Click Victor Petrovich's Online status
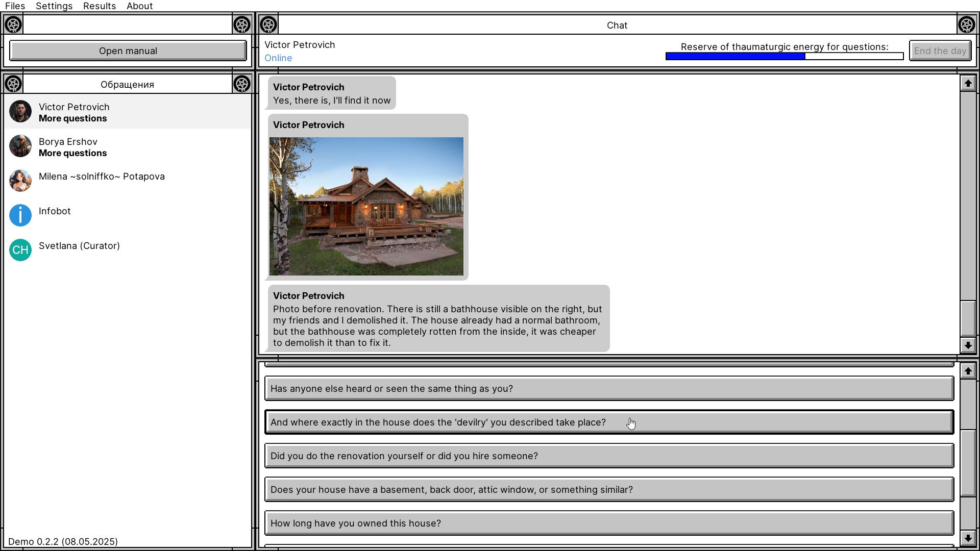 [x=278, y=58]
